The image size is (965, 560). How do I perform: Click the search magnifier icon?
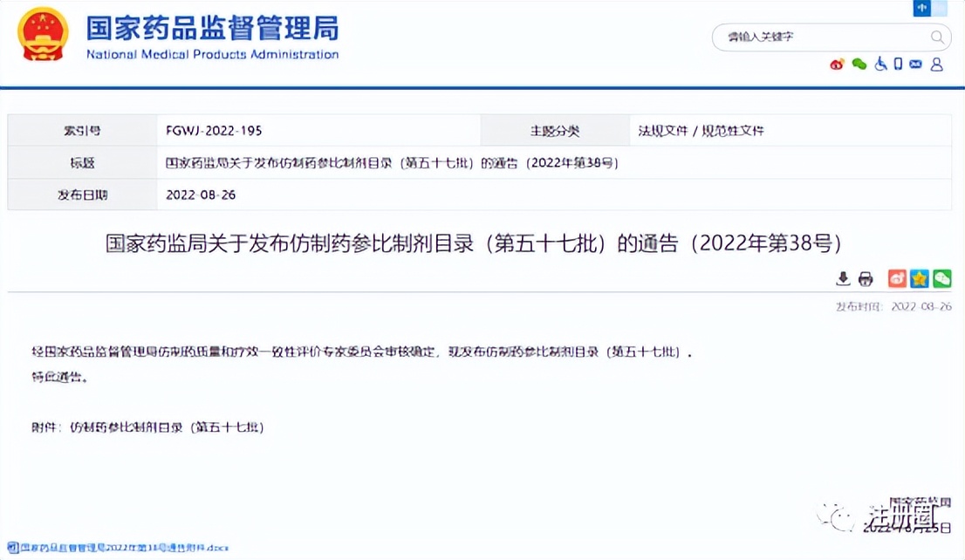[x=936, y=37]
